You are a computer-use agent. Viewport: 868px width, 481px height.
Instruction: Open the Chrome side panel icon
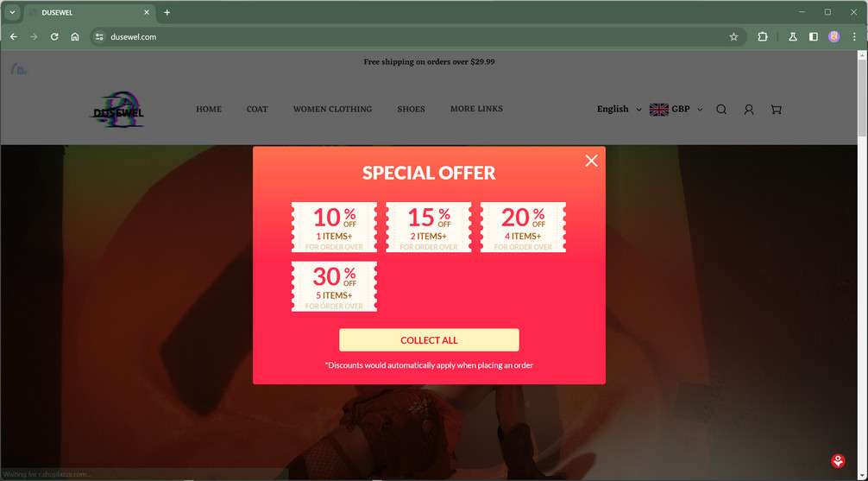813,36
